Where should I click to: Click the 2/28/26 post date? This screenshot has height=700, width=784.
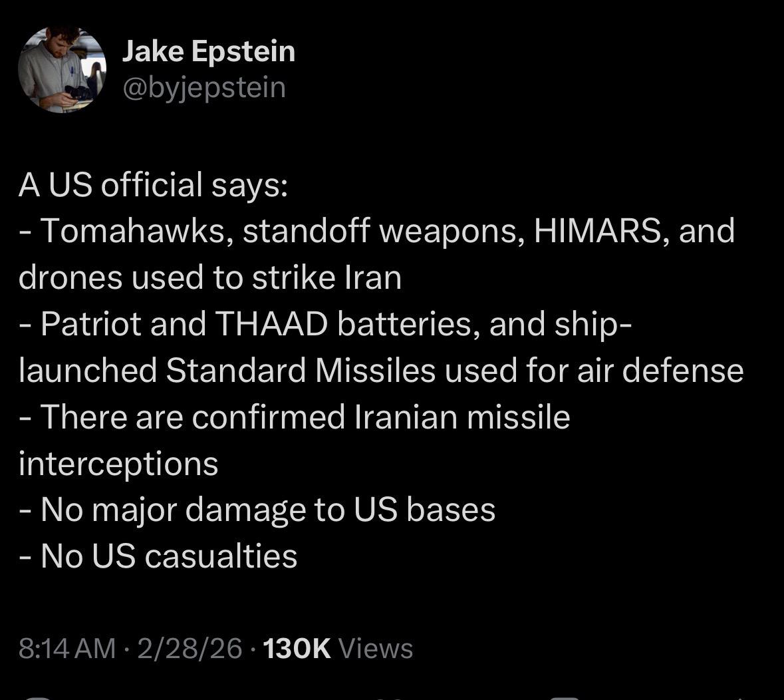tap(190, 648)
